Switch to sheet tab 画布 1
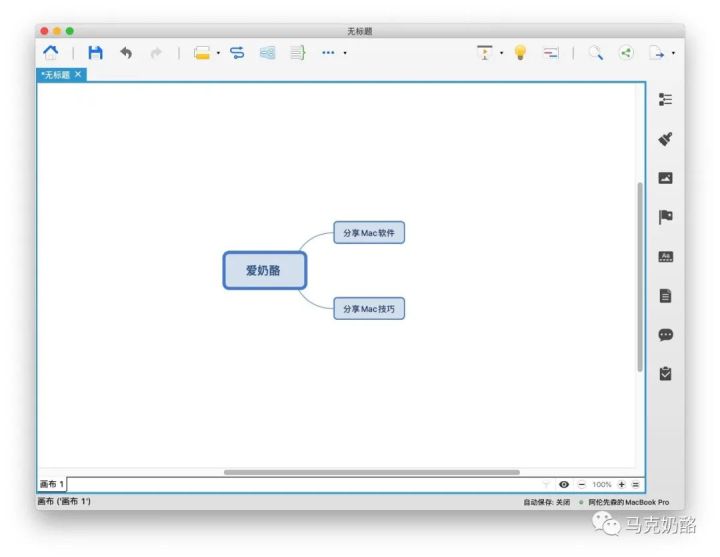The width and height of the screenshot is (720, 557). tap(52, 484)
